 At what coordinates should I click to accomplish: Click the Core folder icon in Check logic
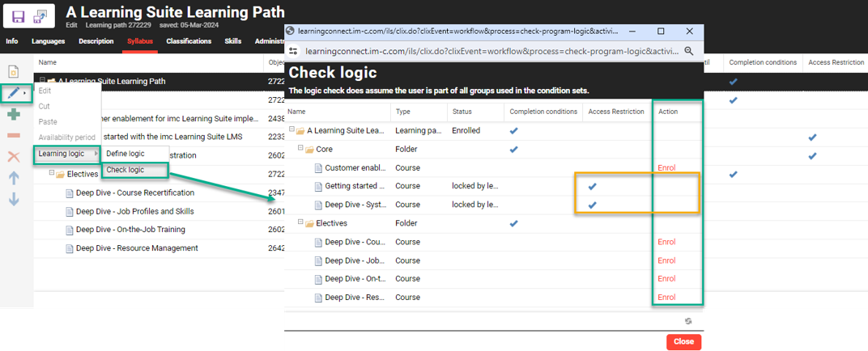coord(309,150)
